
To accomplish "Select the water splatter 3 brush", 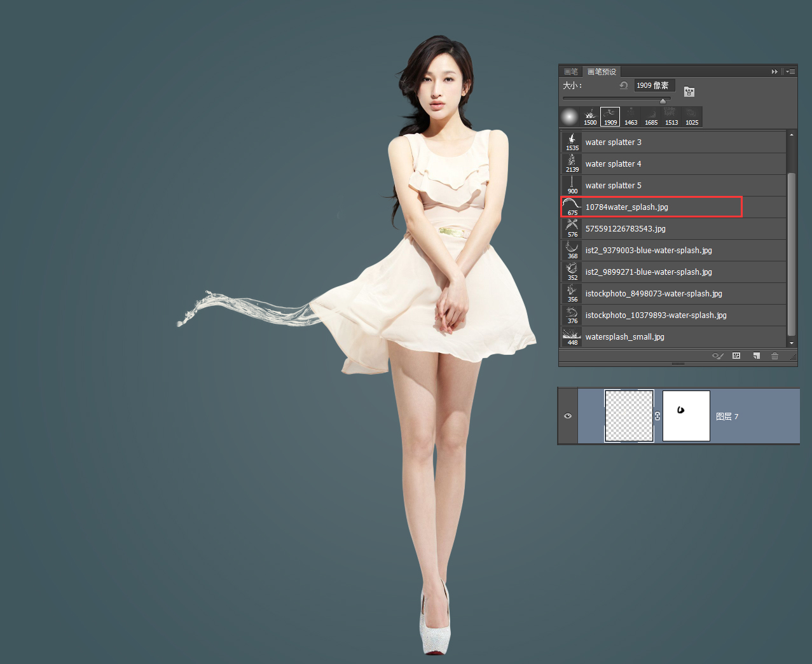I will click(673, 142).
